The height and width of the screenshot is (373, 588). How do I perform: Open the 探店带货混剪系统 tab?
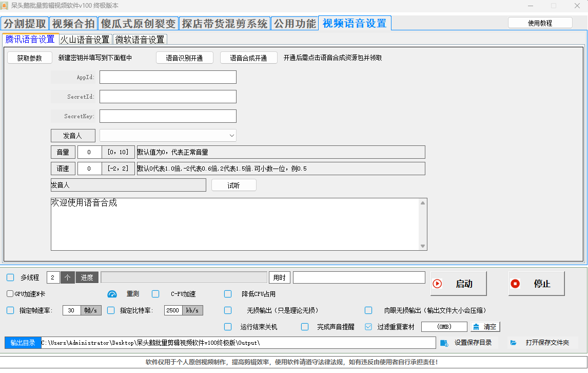click(225, 24)
